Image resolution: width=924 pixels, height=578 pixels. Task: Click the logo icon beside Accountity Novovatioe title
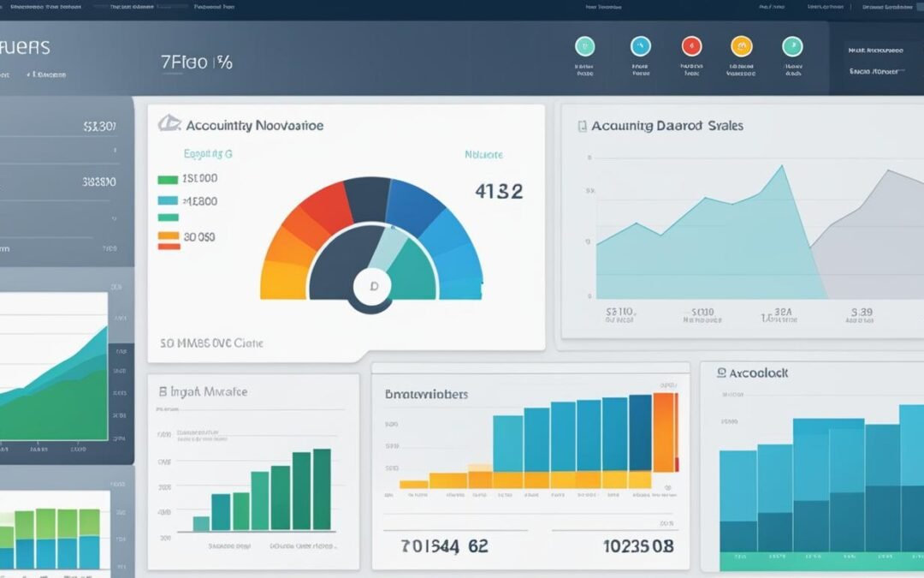pos(169,125)
